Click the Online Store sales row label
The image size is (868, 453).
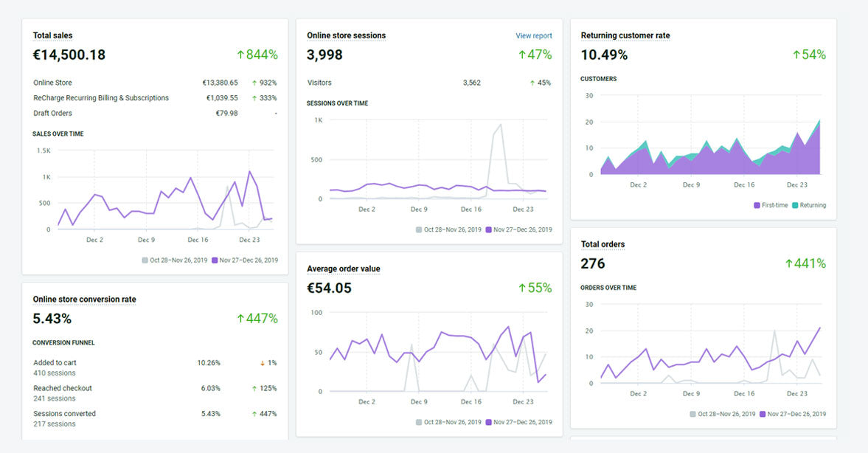coord(52,83)
